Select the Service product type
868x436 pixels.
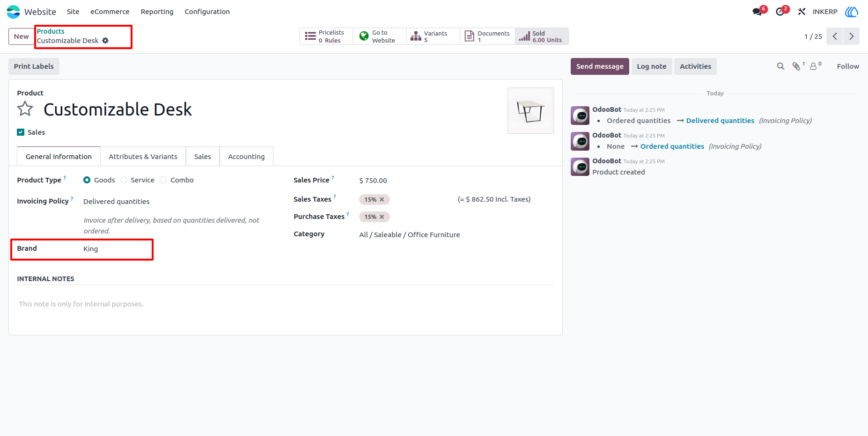click(x=124, y=180)
